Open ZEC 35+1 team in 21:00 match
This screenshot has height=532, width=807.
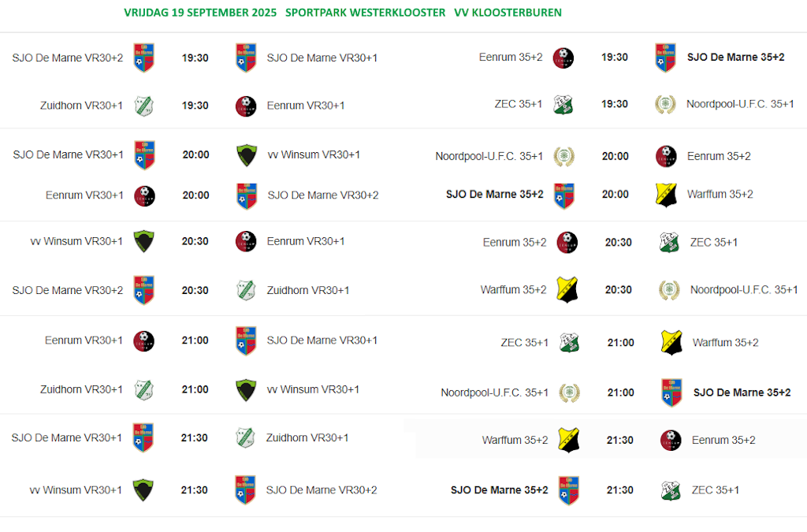point(524,343)
